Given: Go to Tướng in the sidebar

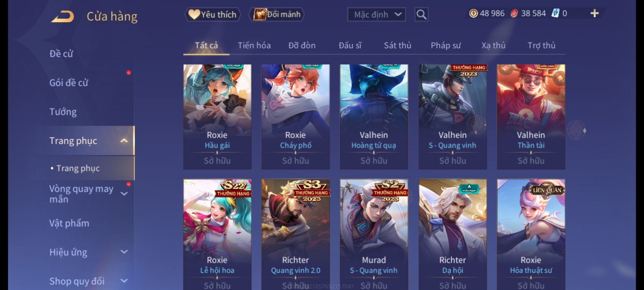Looking at the screenshot, I should point(63,112).
